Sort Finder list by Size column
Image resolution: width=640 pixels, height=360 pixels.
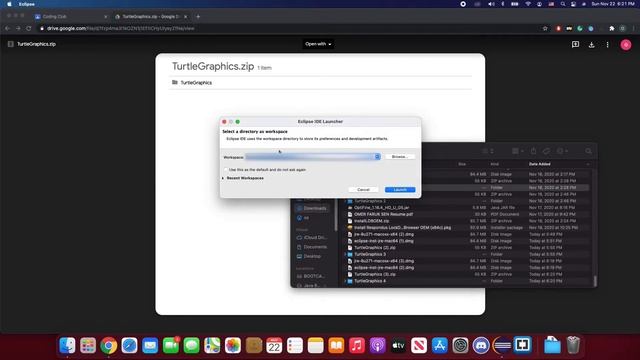coord(462,164)
